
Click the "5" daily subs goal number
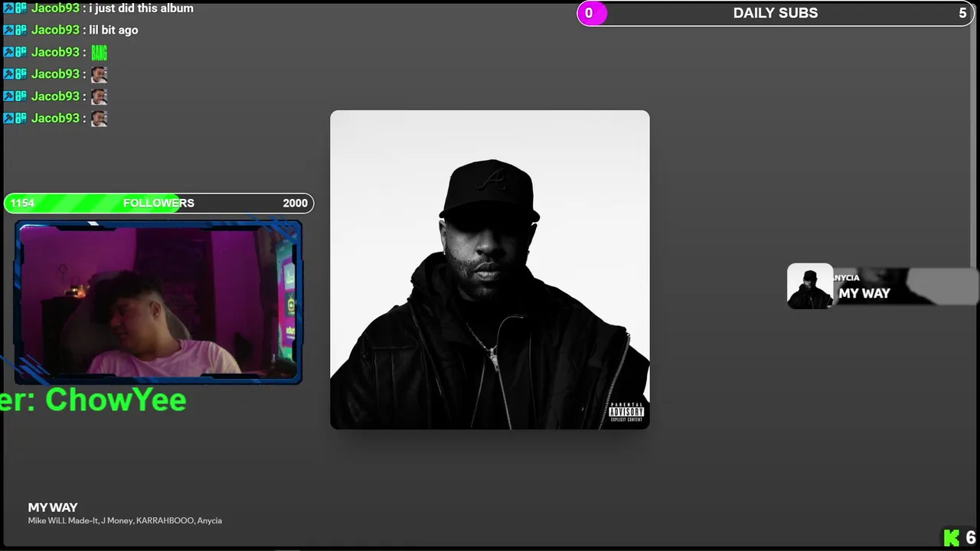pos(962,13)
